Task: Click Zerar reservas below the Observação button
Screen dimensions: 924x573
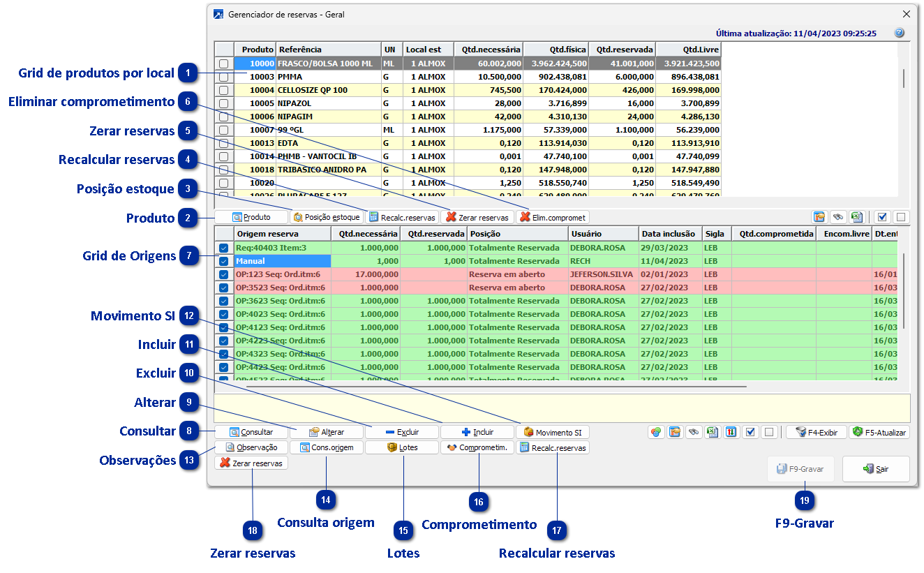Action: pos(251,463)
